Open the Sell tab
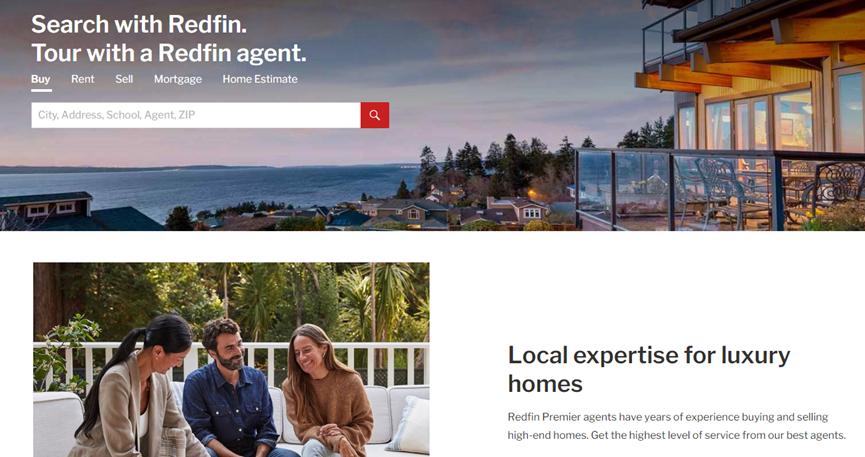Screen dimensions: 865x457 124,79
